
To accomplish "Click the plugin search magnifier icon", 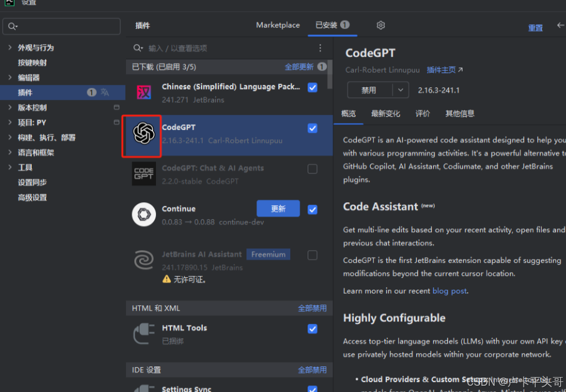I will point(138,48).
